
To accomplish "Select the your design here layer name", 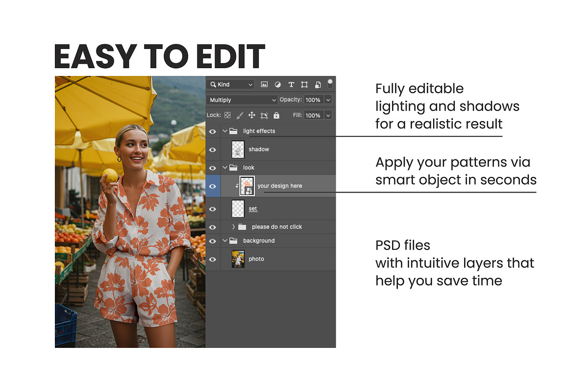I will pos(280,186).
